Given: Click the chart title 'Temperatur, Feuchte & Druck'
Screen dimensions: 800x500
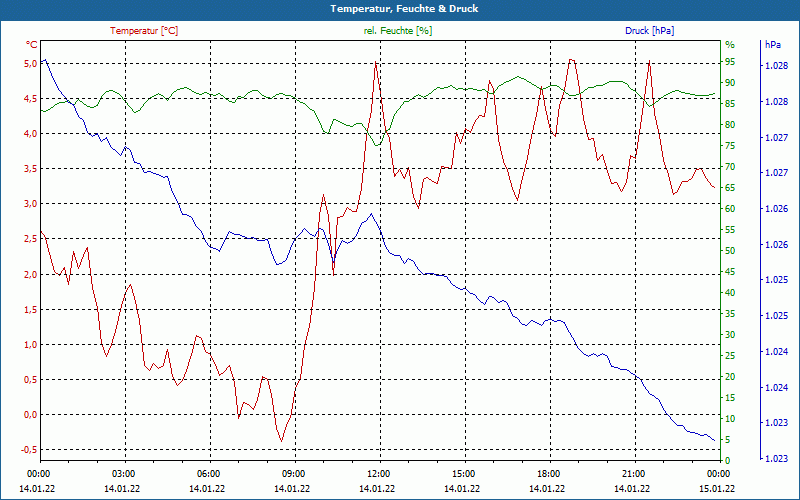Looking at the screenshot, I should click(404, 9).
